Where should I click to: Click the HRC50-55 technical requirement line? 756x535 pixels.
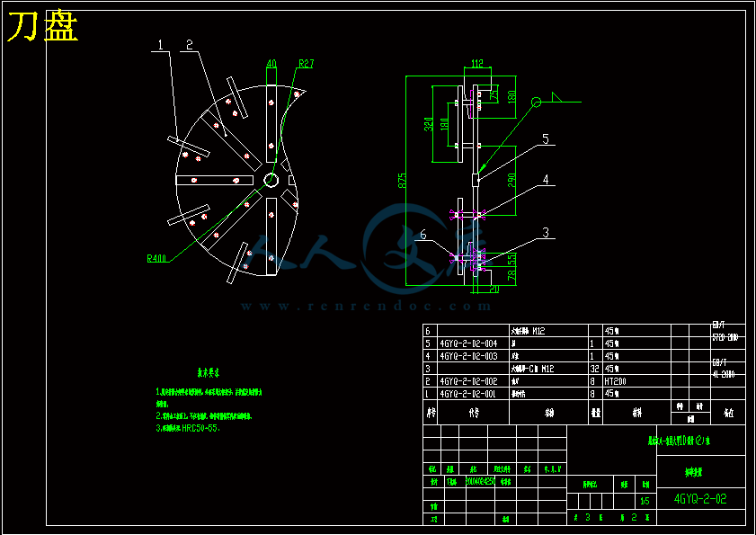click(x=188, y=428)
